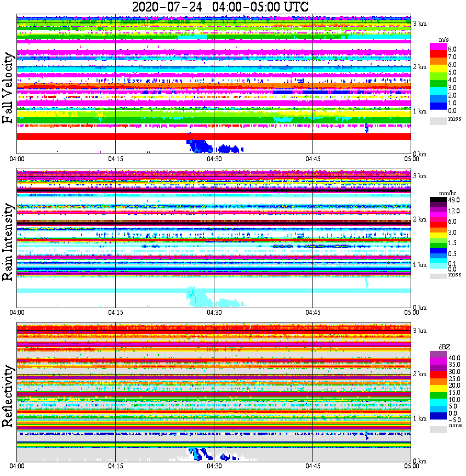Pick the green swatch in the dBZ legend
Screen dimensions: 466x476
pos(438,395)
